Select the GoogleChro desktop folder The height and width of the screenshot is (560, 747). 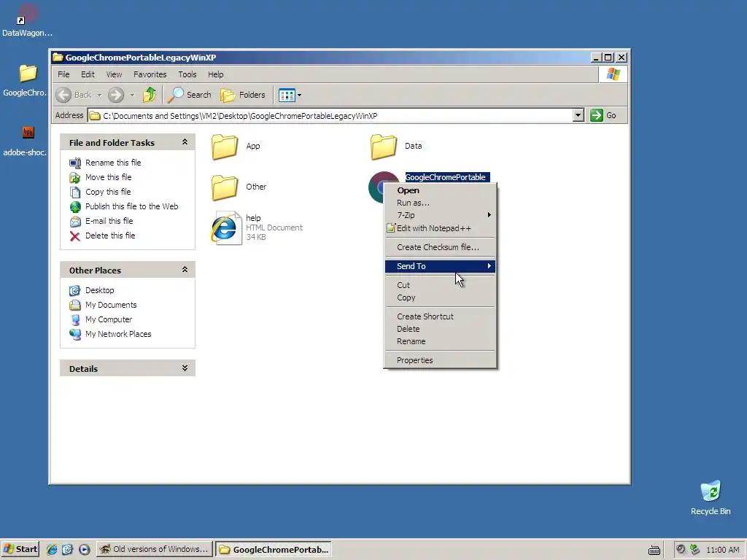tap(27, 80)
